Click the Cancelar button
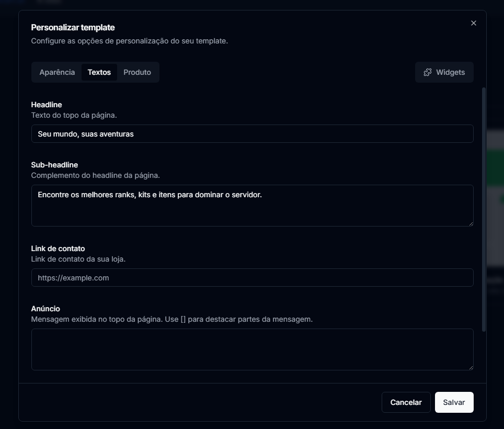Viewport: 504px width, 429px height. (x=406, y=402)
